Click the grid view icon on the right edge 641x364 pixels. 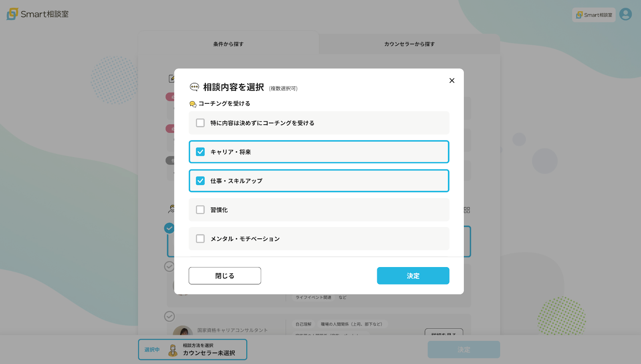tap(466, 209)
